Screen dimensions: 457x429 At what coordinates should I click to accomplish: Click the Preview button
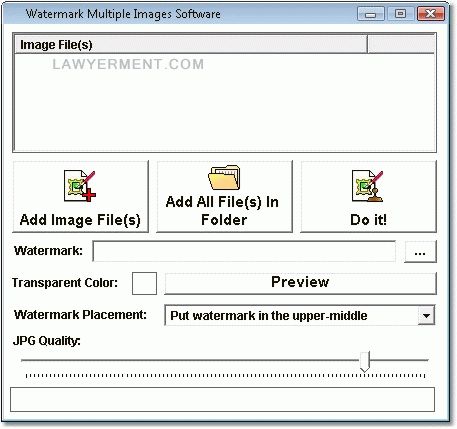[x=300, y=283]
